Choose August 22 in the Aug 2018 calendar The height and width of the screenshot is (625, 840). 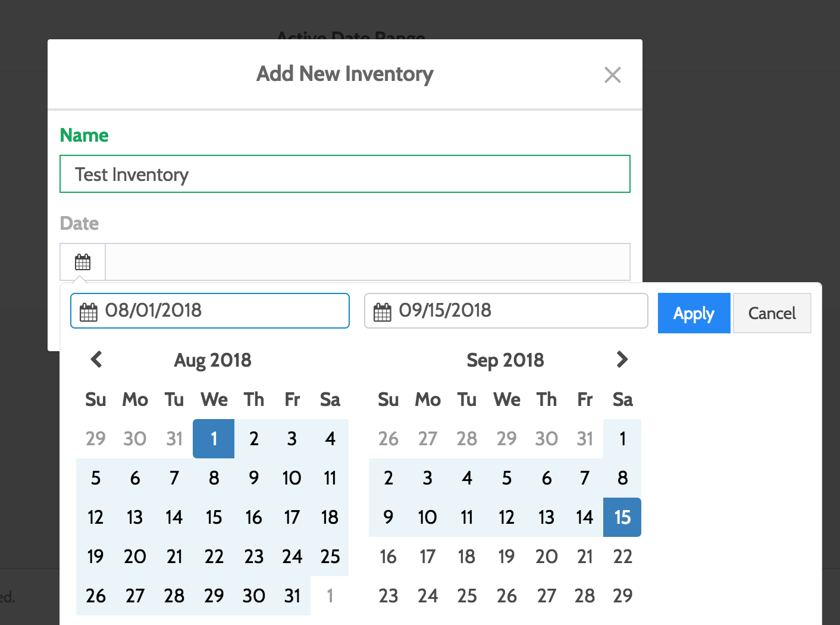pyautogui.click(x=214, y=557)
